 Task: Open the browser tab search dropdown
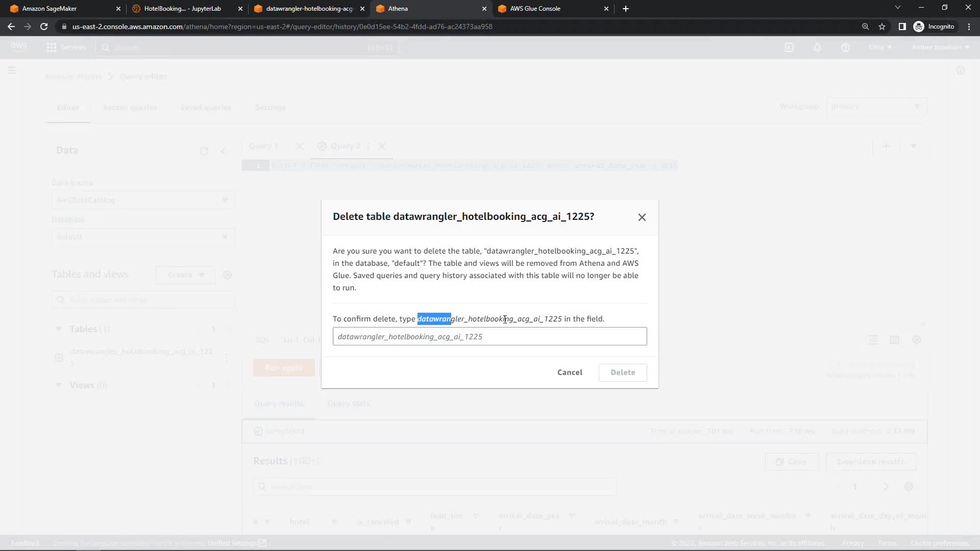[897, 8]
